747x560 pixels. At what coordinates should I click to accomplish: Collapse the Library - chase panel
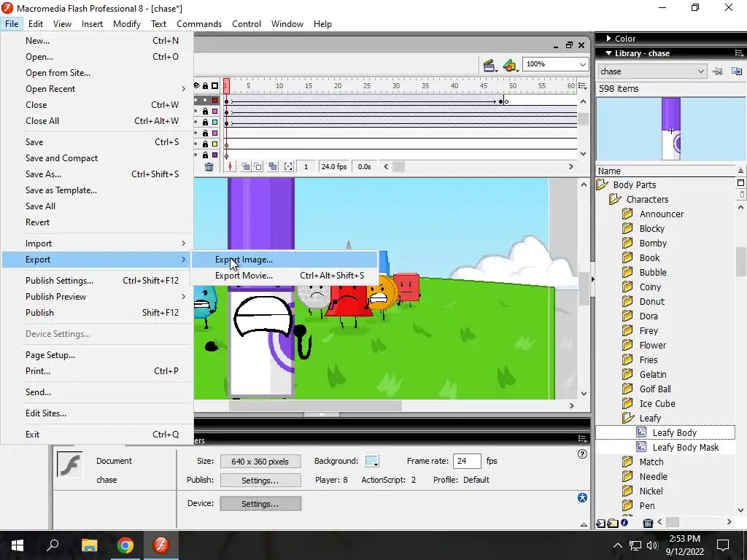point(608,53)
